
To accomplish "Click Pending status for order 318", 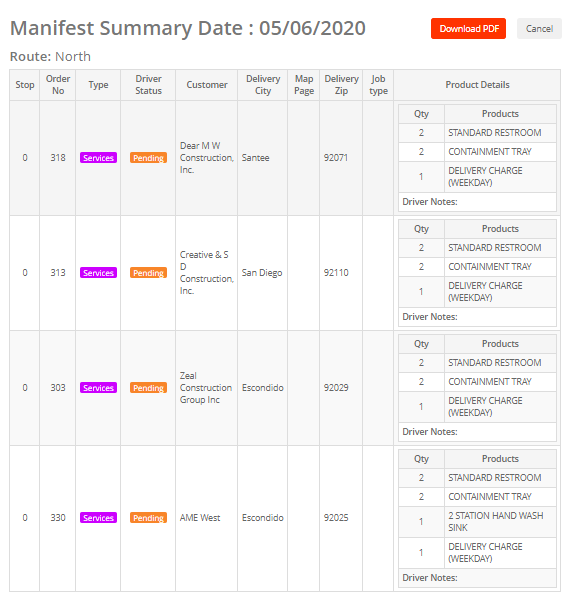I will (x=148, y=158).
